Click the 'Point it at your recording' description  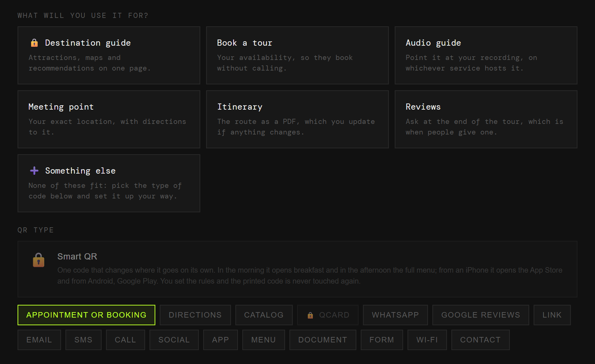click(x=471, y=63)
